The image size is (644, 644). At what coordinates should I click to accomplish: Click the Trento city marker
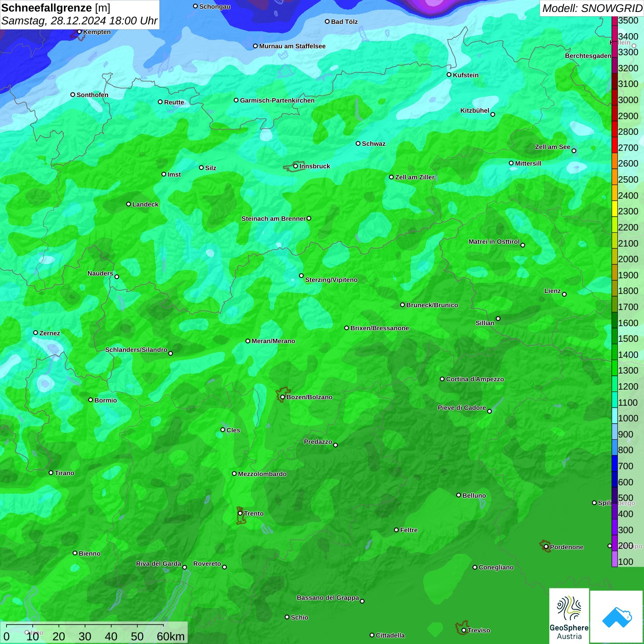[x=240, y=513]
